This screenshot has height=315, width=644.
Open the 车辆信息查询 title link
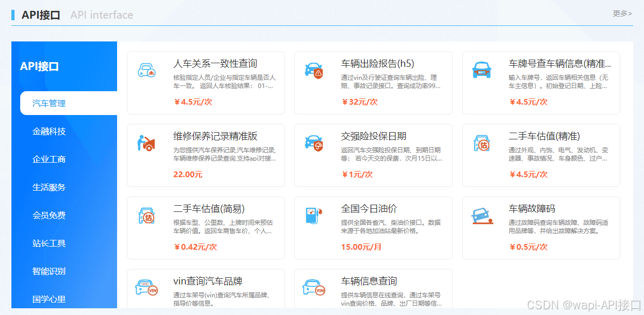click(x=369, y=281)
